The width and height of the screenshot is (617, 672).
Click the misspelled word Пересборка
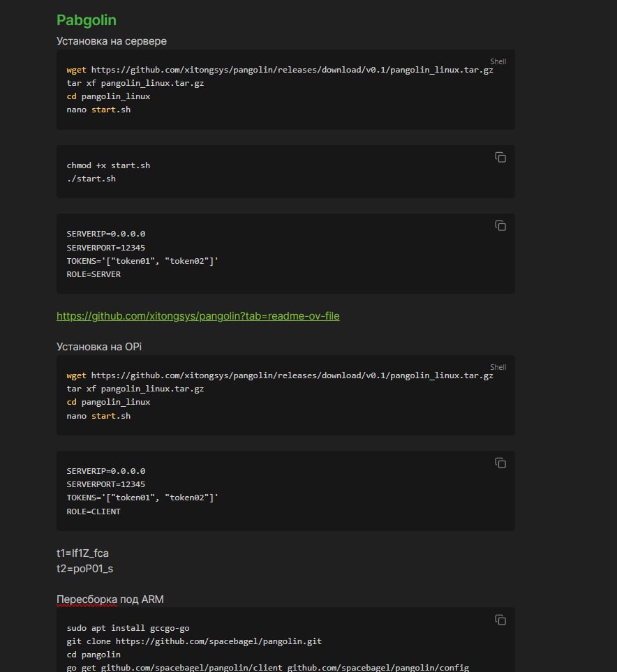87,599
